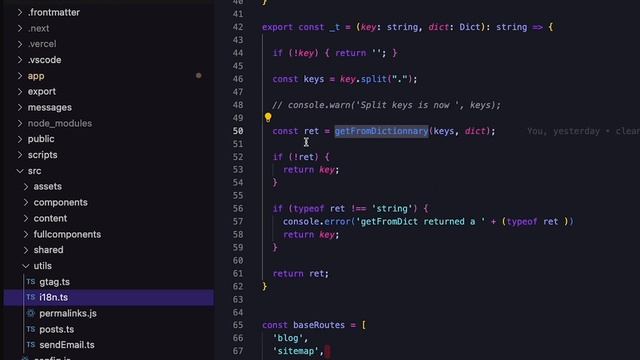Collapse the src folder chevron
Screen dimensions: 640x360
point(20,171)
